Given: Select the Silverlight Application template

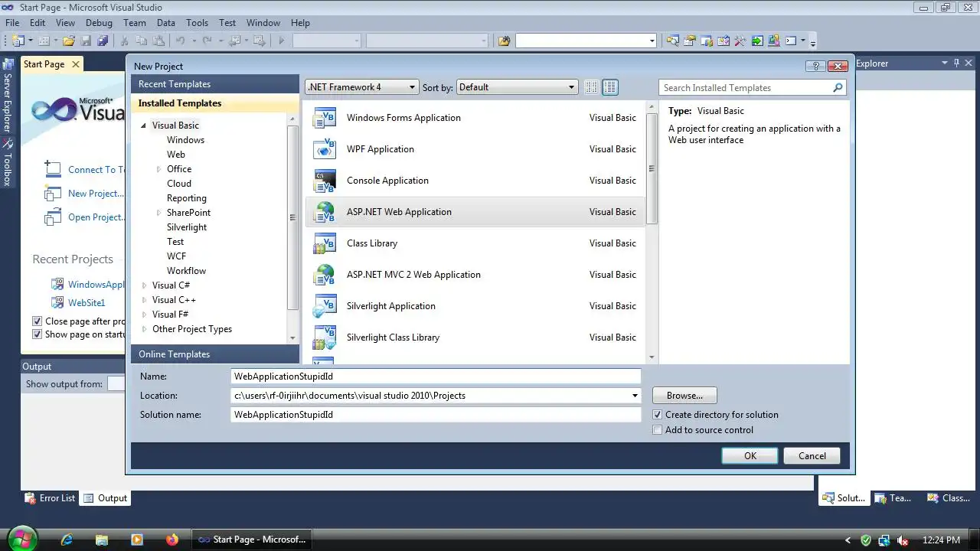Looking at the screenshot, I should click(475, 306).
